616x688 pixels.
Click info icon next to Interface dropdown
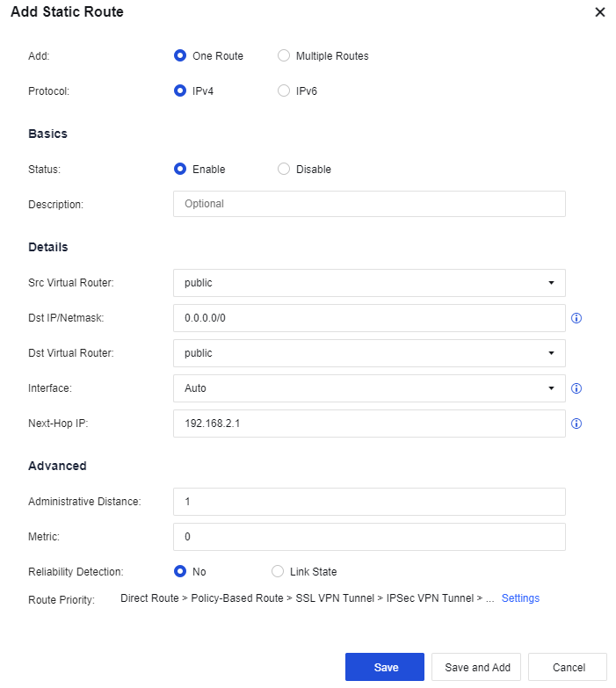tap(576, 388)
